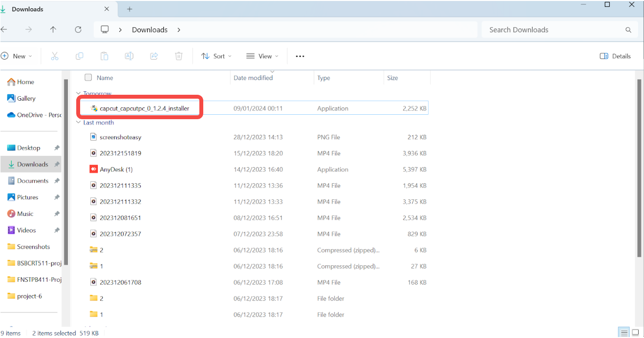Screen dimensions: 644x338
Task: Toggle the select-all checkbox beside Name
Action: point(88,78)
